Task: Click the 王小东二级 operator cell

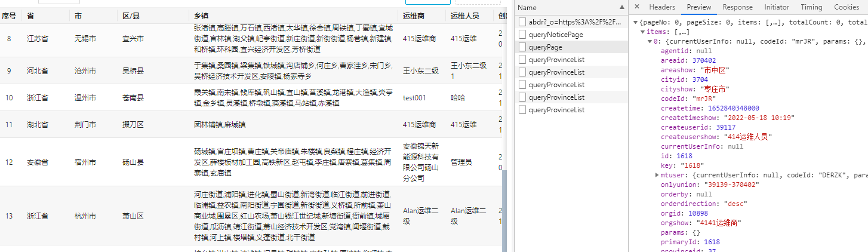Action: 420,71
